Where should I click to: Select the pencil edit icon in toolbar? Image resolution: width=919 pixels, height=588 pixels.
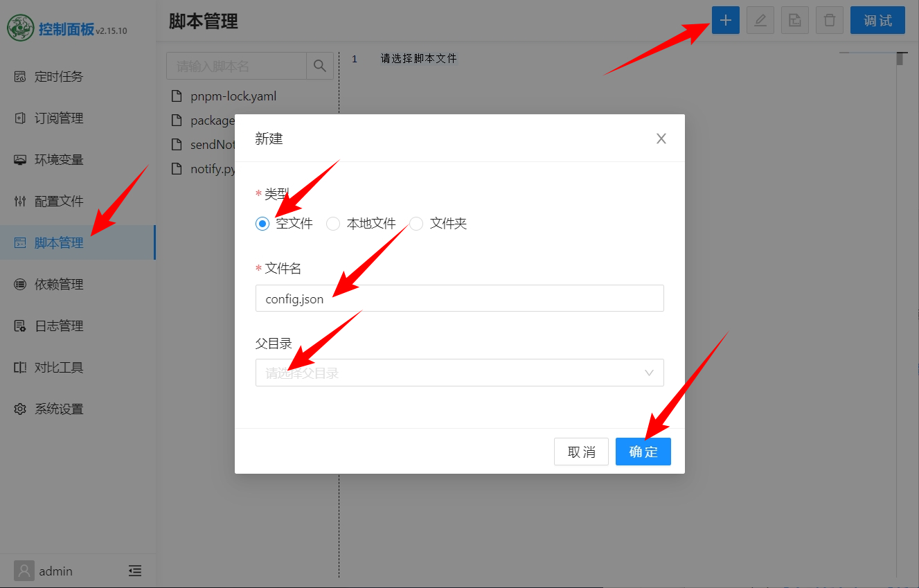pos(760,20)
